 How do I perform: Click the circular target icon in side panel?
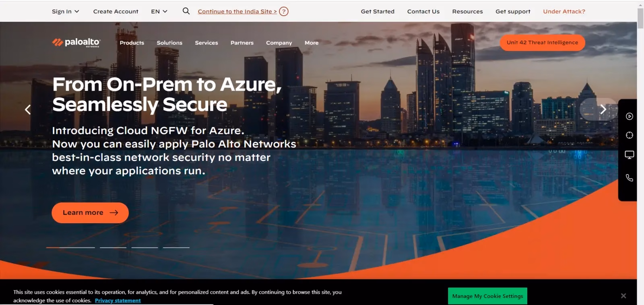pyautogui.click(x=630, y=135)
